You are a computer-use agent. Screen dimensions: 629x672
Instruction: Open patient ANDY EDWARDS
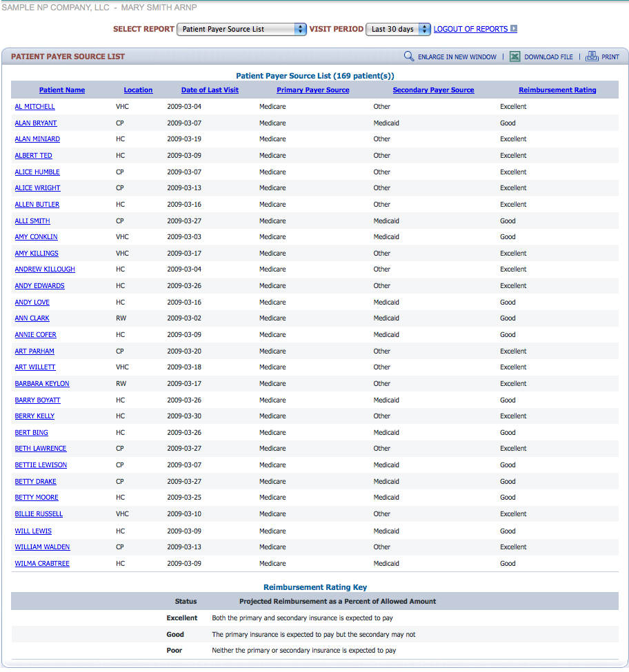(x=39, y=286)
